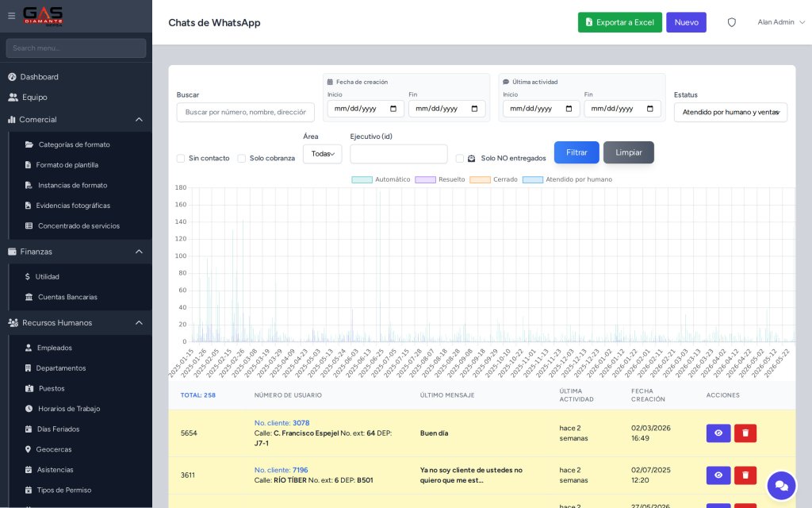The height and width of the screenshot is (508, 812).
Task: Open the floating chat bubble button
Action: [x=781, y=486]
